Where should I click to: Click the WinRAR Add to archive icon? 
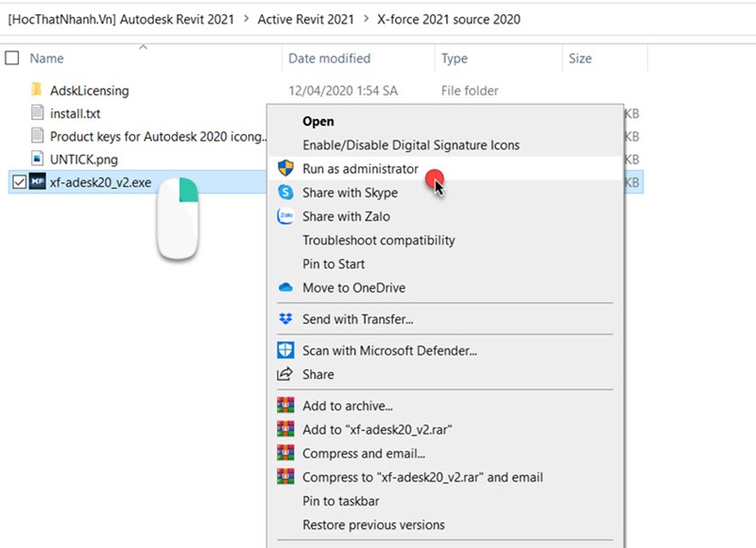(285, 406)
